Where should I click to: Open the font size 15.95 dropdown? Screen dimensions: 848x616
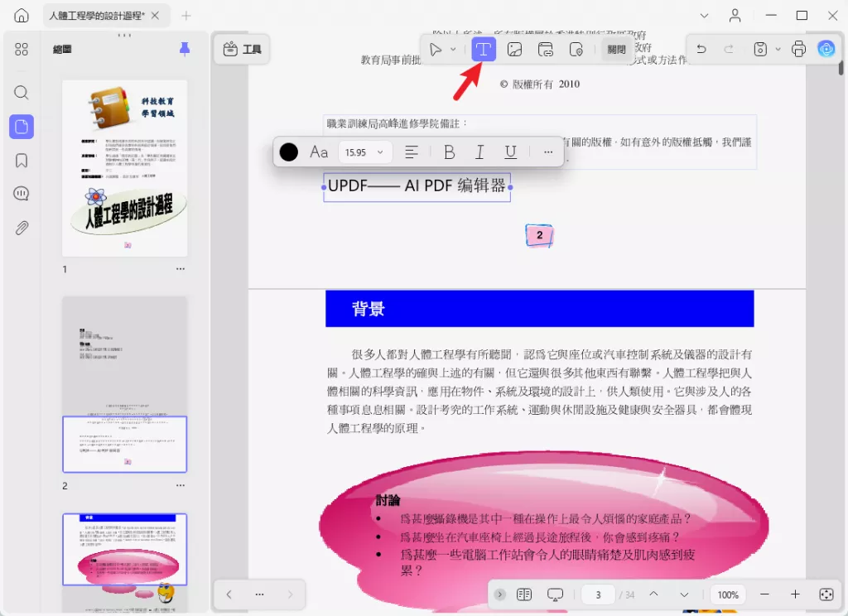[x=364, y=152]
